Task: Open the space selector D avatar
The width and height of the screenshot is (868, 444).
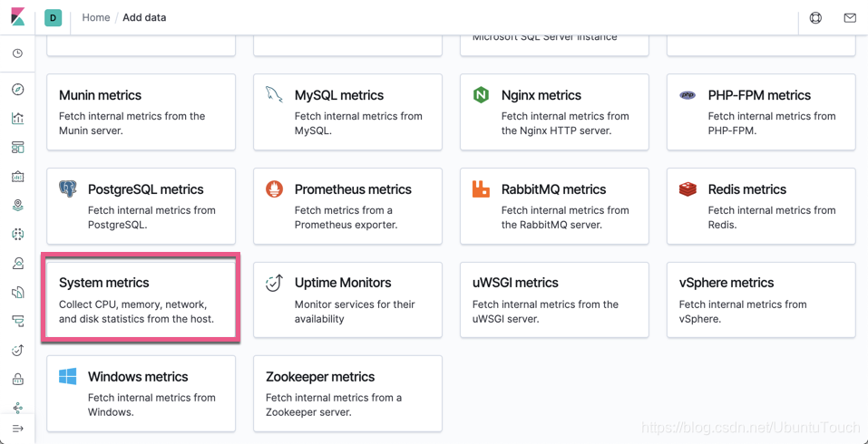Action: (x=54, y=17)
